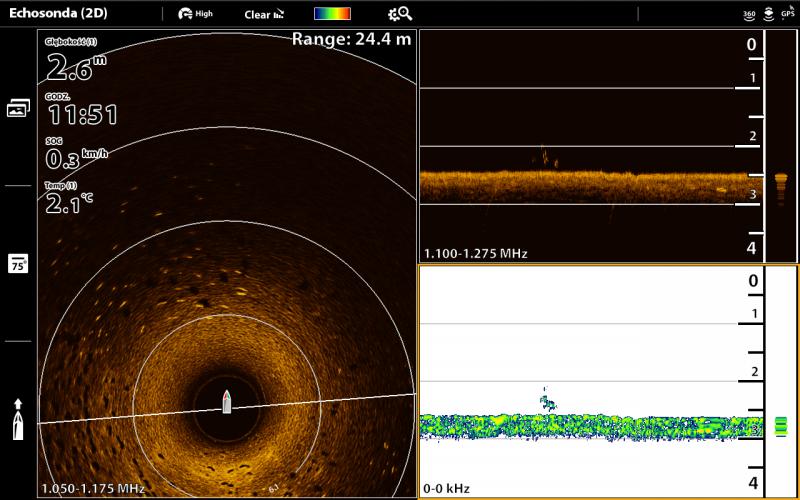The width and height of the screenshot is (800, 500).
Task: Select the lower 0-0 kHz sonar pane
Action: click(x=590, y=380)
